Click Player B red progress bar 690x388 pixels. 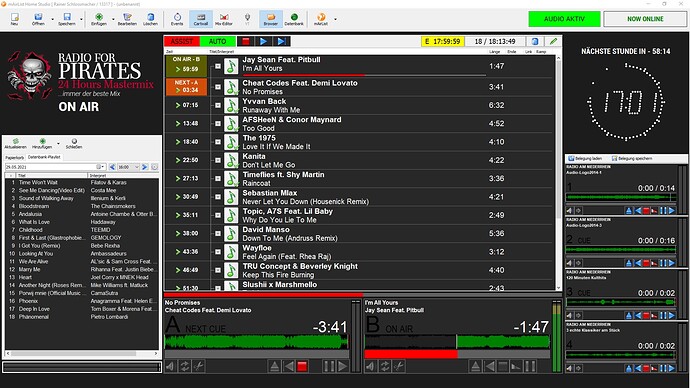click(411, 354)
